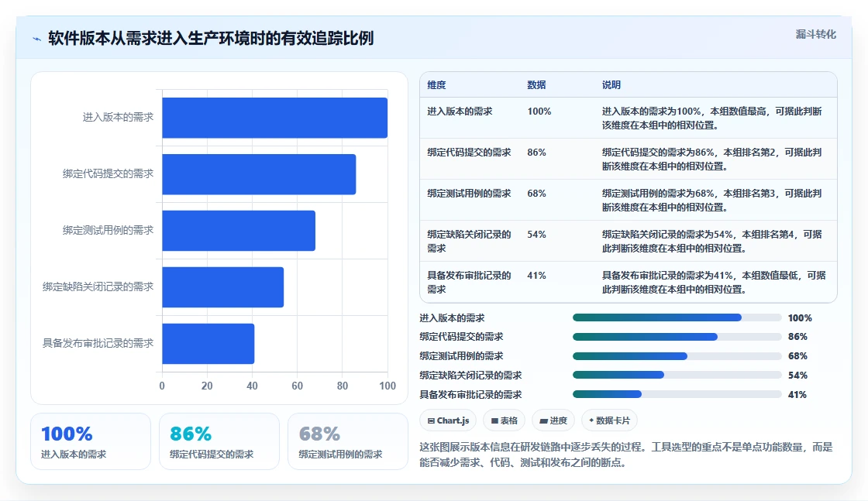Click the progress list label 具备发布审批记录的需求
The height and width of the screenshot is (501, 868).
(x=470, y=395)
